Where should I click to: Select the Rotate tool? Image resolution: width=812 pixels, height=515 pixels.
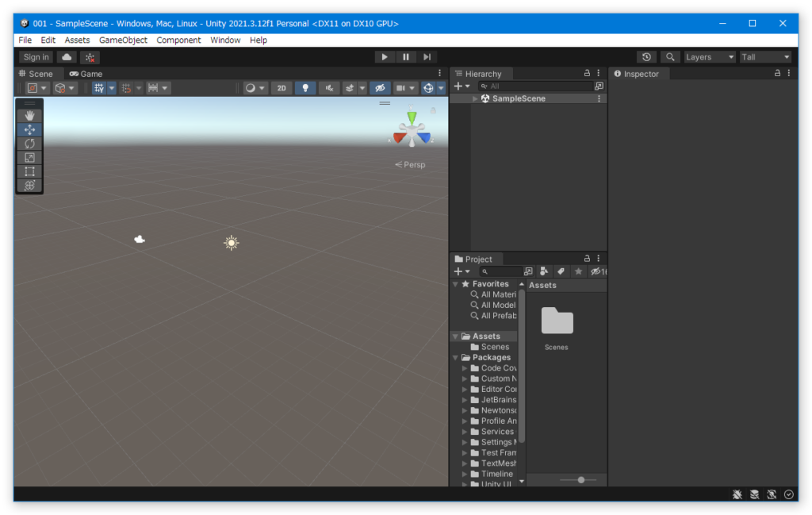[29, 144]
